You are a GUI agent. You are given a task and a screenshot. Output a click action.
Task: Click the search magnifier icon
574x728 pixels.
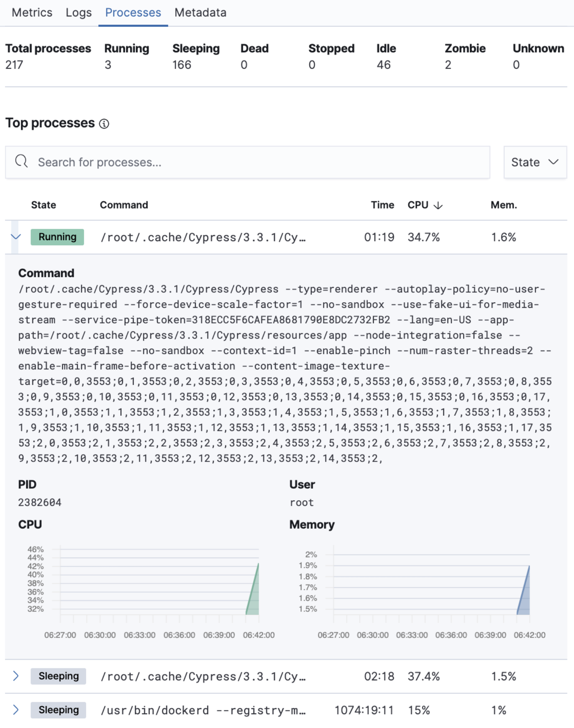[21, 162]
